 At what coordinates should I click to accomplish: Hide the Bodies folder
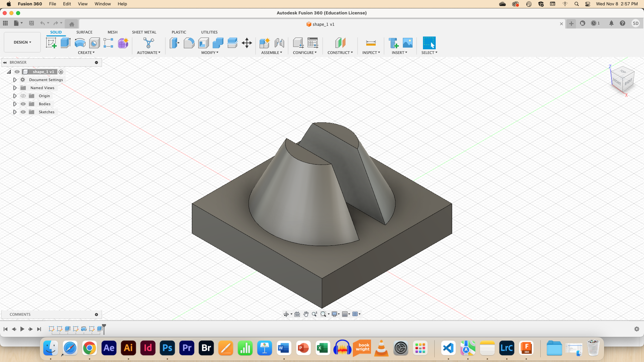coord(23,104)
